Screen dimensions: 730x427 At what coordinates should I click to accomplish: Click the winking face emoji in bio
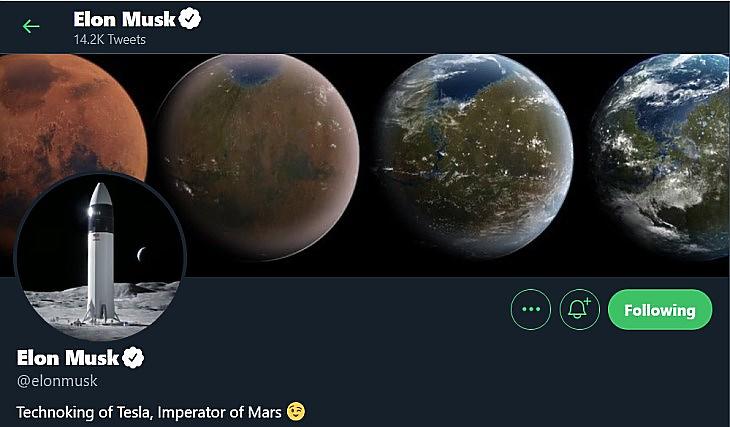pyautogui.click(x=296, y=411)
